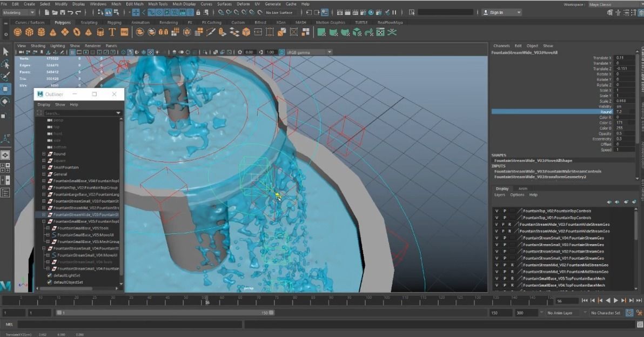Image resolution: width=644 pixels, height=337 pixels.
Task: Create a polygon pipe from the shelf
Action: click(x=100, y=32)
